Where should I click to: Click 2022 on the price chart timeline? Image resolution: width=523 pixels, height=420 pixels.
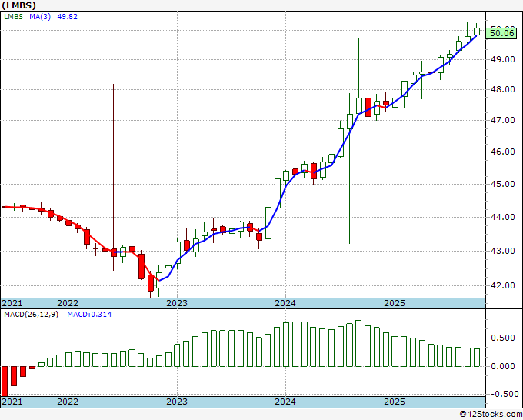[68, 303]
